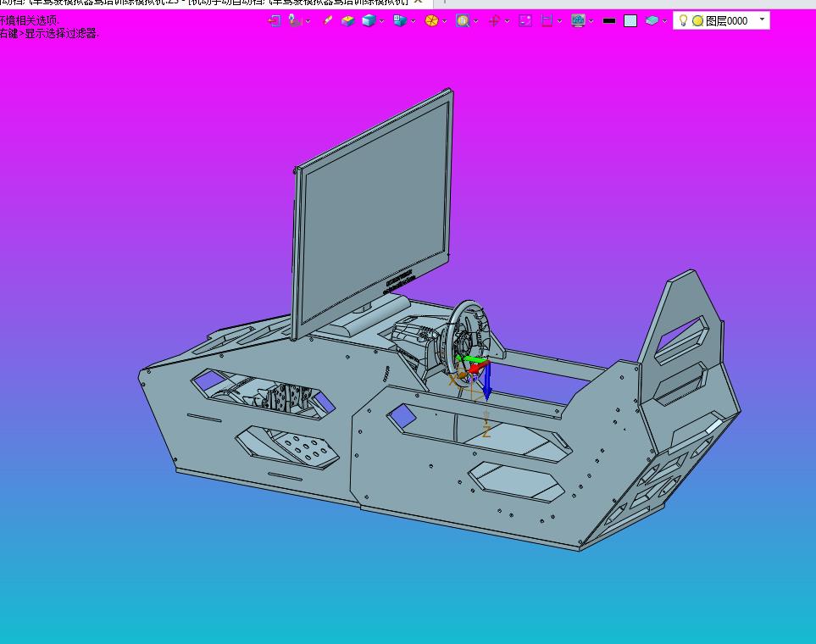
Task: Click the yellow circle layer status icon
Action: (698, 21)
